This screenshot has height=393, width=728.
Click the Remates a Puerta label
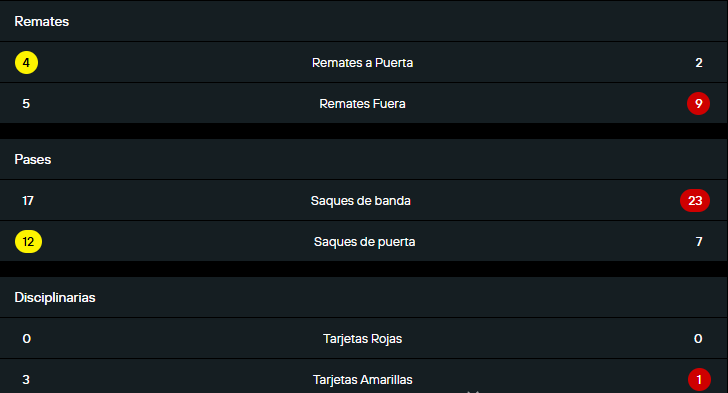click(363, 63)
